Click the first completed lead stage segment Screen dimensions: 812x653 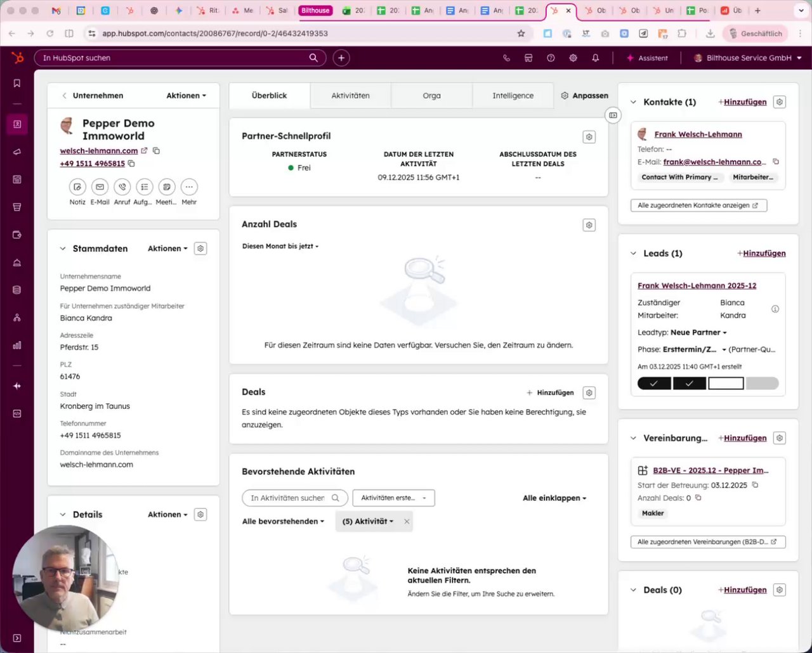654,383
